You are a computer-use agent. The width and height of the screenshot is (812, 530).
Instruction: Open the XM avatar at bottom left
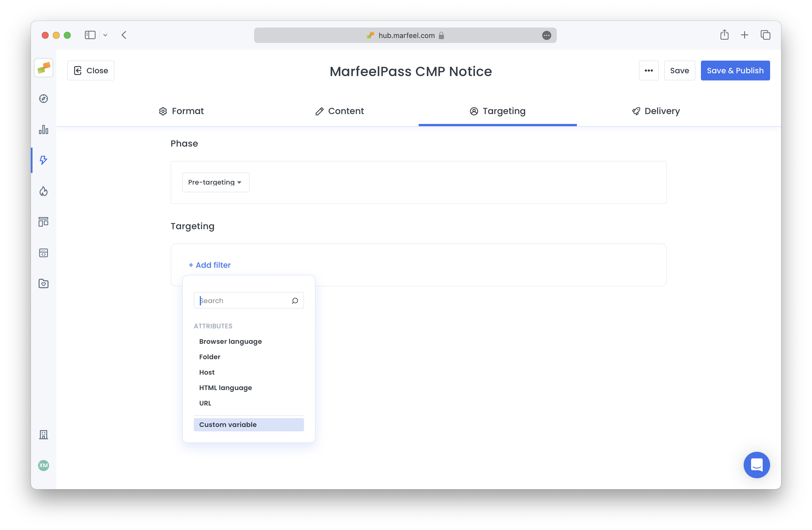(x=43, y=466)
